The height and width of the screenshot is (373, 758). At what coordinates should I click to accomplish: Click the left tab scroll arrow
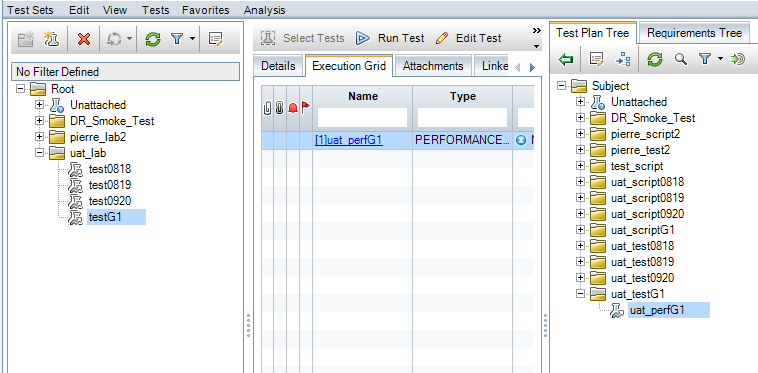coord(518,68)
